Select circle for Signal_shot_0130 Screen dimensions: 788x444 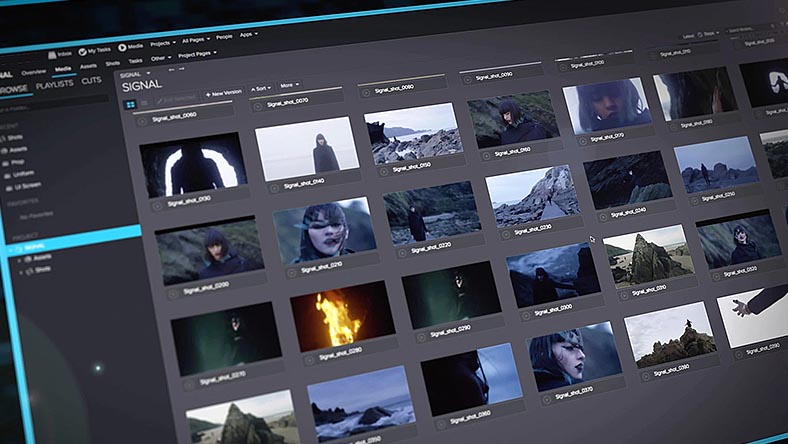click(158, 206)
